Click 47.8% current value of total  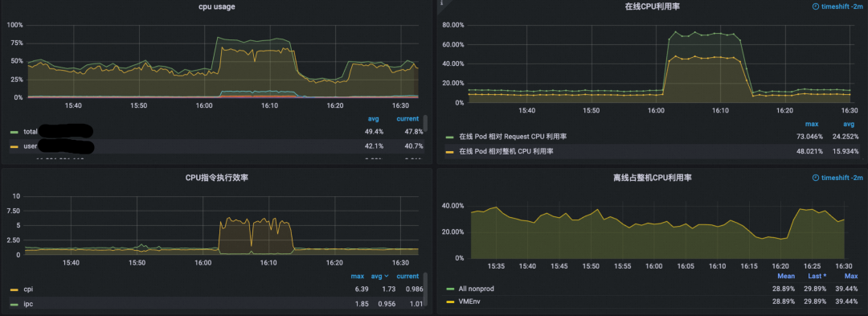pos(414,132)
